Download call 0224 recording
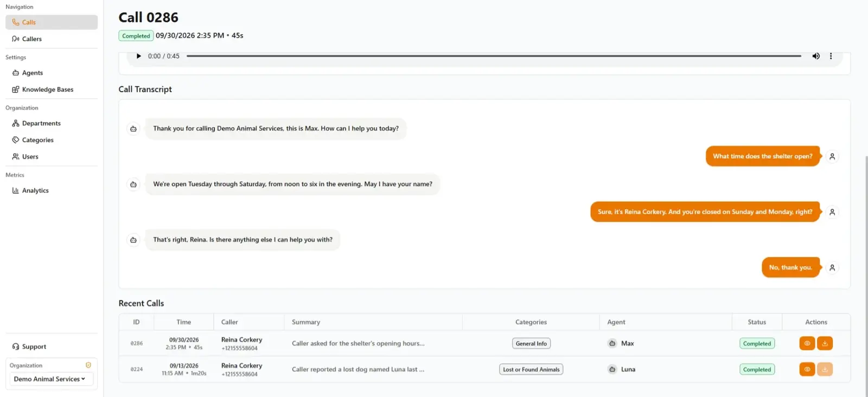The height and width of the screenshot is (397, 868). [x=825, y=369]
